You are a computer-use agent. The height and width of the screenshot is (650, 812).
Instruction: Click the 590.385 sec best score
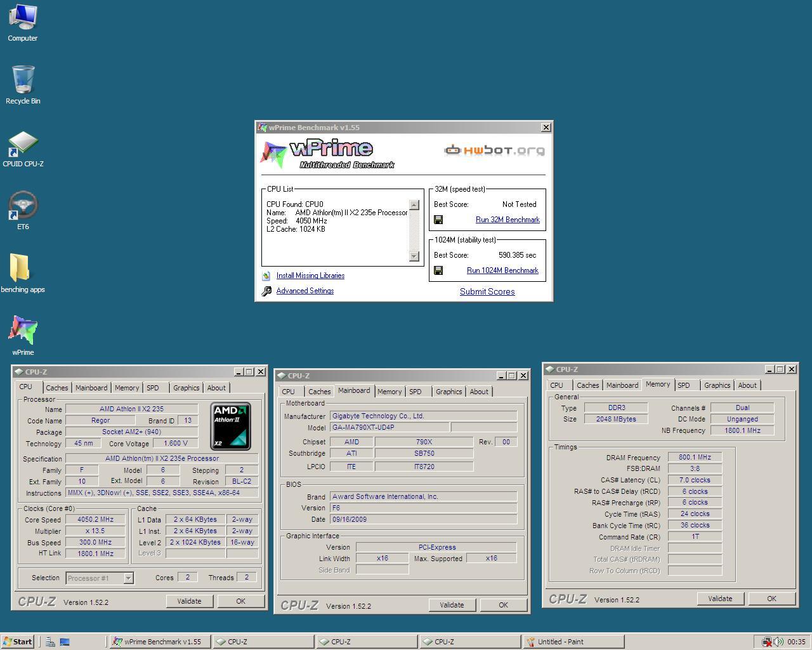point(517,255)
